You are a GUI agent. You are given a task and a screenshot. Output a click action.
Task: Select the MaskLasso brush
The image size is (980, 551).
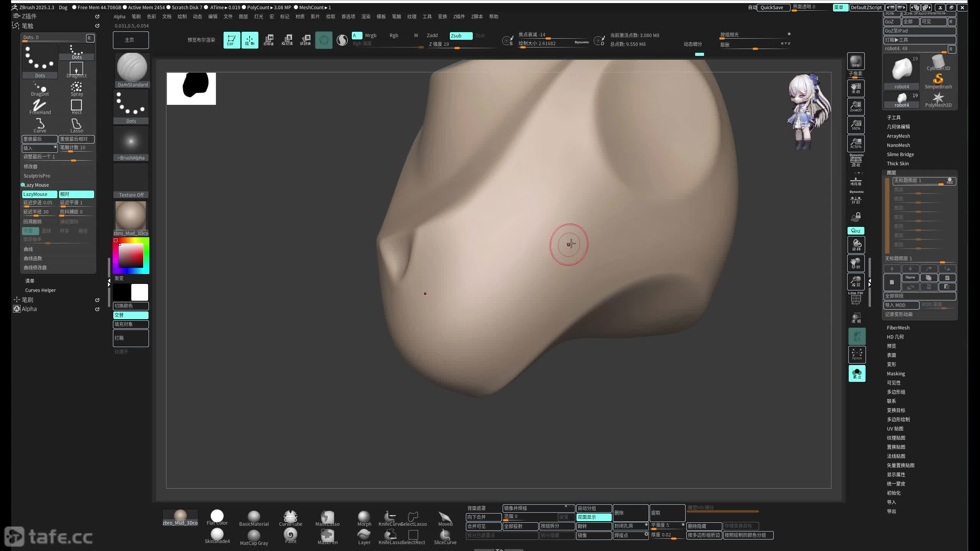[x=327, y=518]
